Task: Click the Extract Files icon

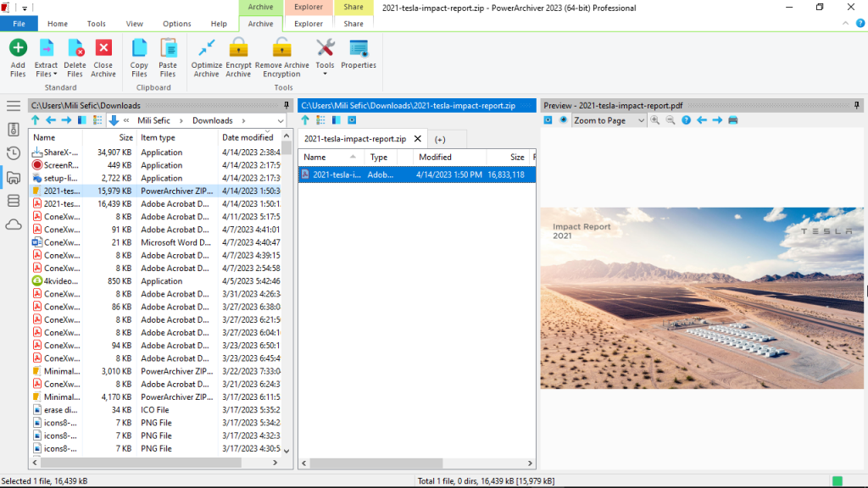Action: [x=46, y=48]
